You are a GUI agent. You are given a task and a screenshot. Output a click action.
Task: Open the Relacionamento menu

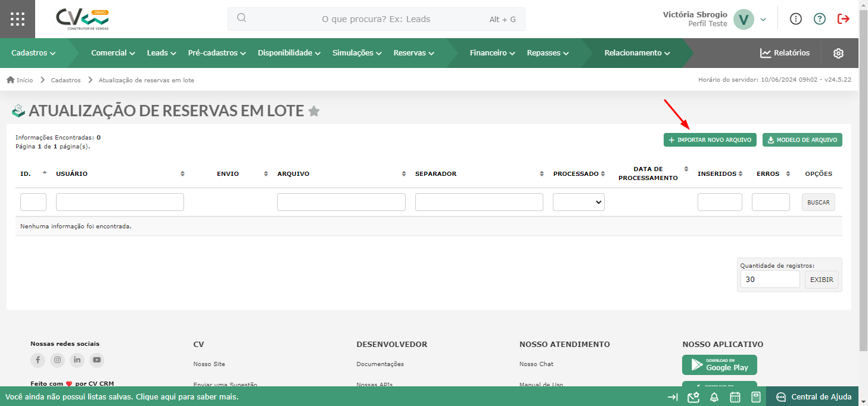[x=637, y=53]
